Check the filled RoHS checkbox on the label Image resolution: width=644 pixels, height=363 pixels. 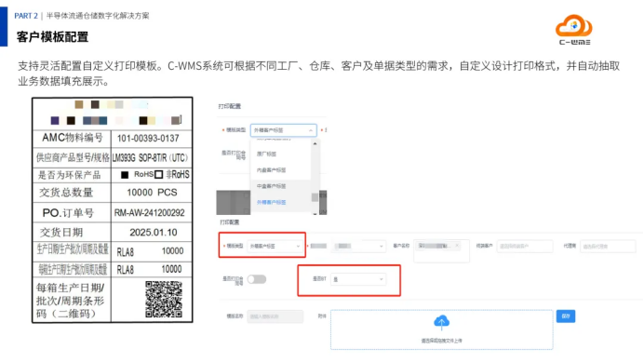click(x=125, y=175)
